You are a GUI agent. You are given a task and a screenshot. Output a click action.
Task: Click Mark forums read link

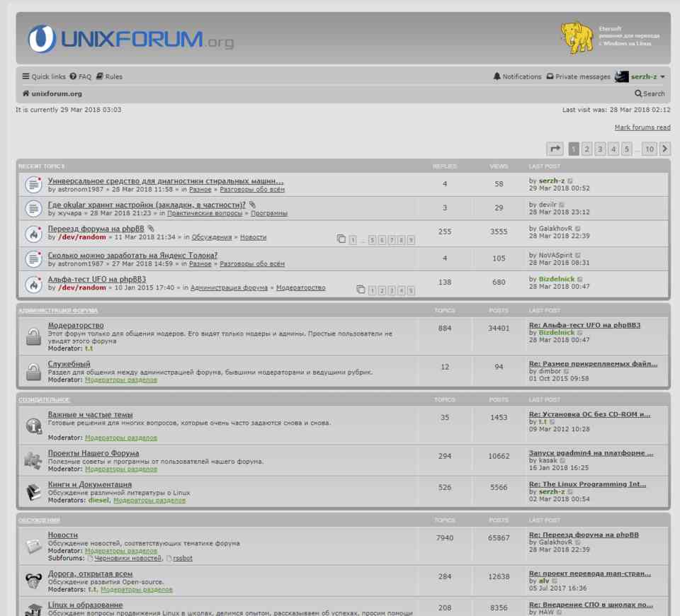click(x=642, y=127)
